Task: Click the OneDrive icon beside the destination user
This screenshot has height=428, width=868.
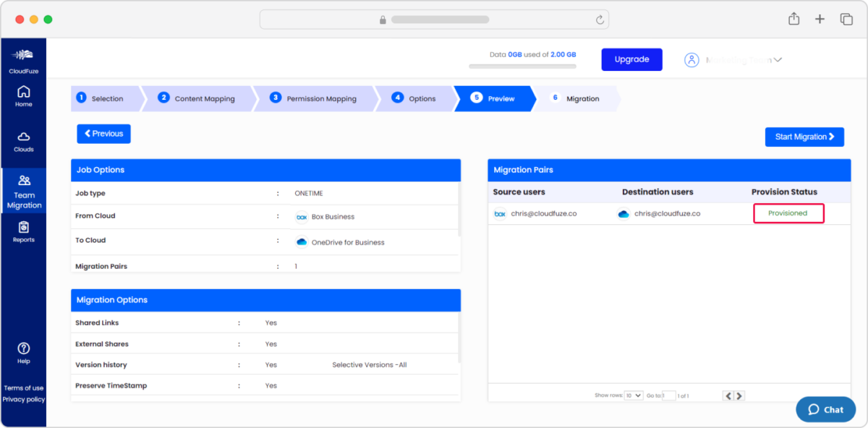Action: 623,213
